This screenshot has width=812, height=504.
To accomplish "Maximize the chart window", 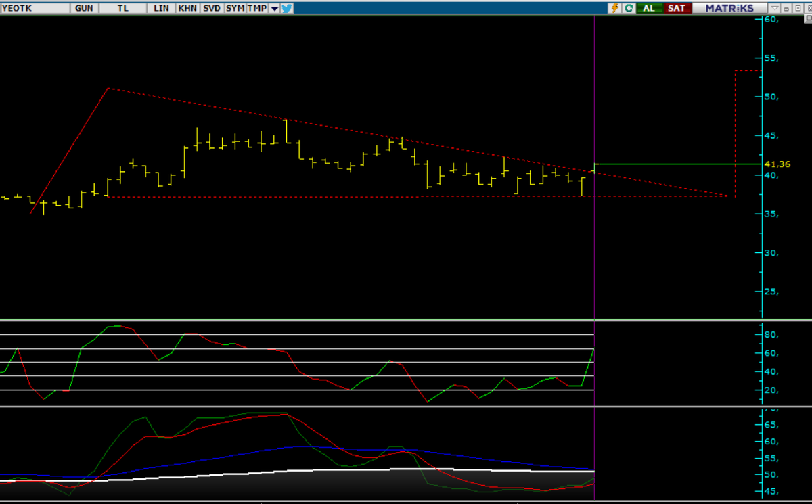I will (x=798, y=8).
